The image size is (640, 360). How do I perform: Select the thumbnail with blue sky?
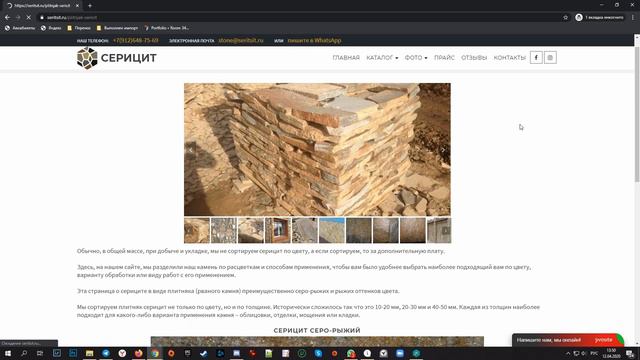331,230
